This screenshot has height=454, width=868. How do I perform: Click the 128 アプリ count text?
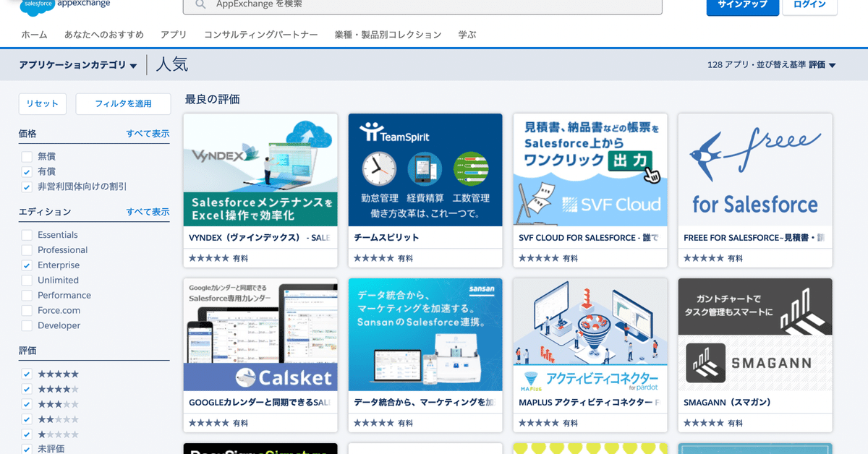tap(728, 65)
